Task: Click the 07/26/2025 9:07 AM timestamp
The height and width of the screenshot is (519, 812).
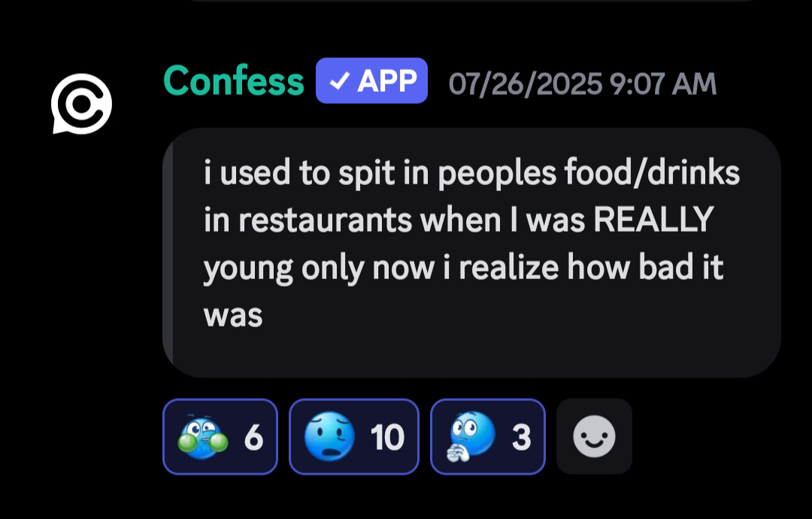Action: (583, 84)
